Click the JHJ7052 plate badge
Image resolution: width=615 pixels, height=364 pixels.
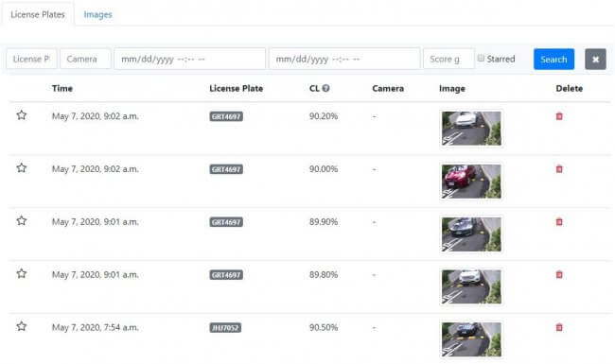(225, 327)
